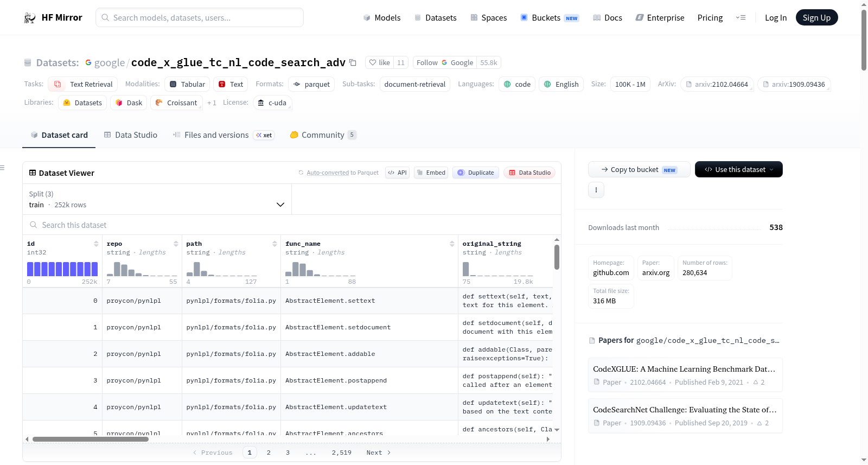
Task: Click the Sign Up button
Action: (816, 17)
